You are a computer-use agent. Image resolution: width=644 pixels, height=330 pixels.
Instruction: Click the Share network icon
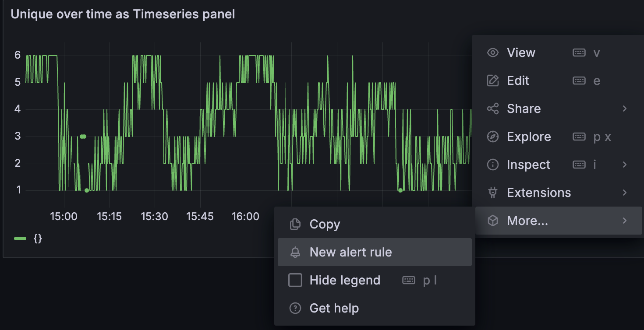click(x=492, y=108)
